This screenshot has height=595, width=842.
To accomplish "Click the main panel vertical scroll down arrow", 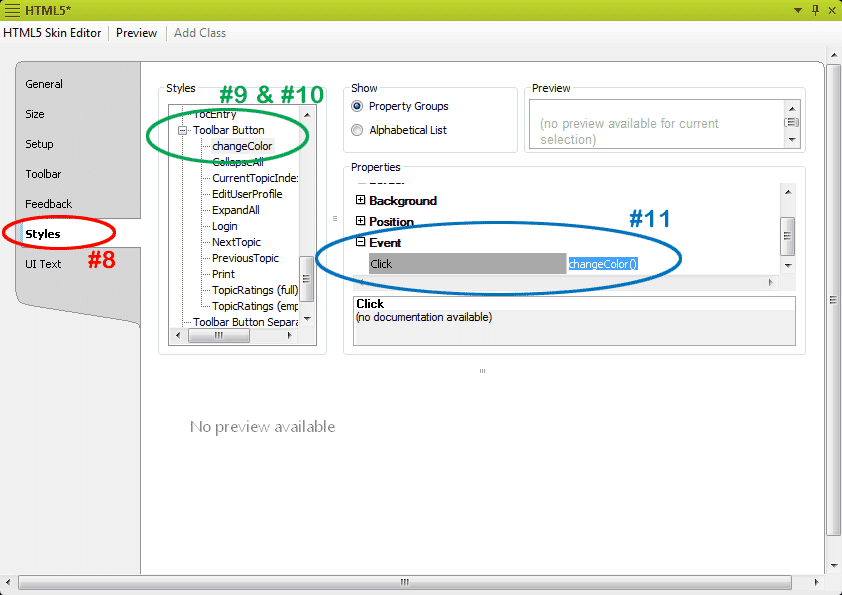I will (833, 565).
